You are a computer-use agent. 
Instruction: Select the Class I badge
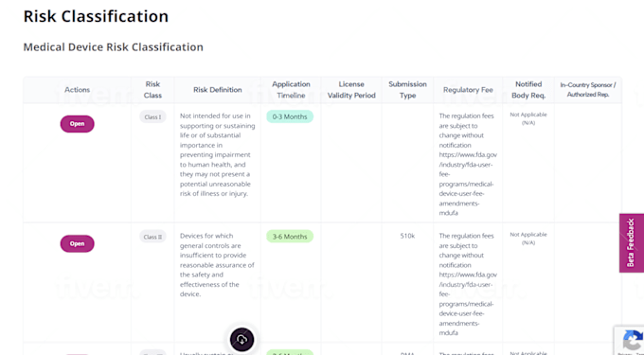tap(152, 117)
